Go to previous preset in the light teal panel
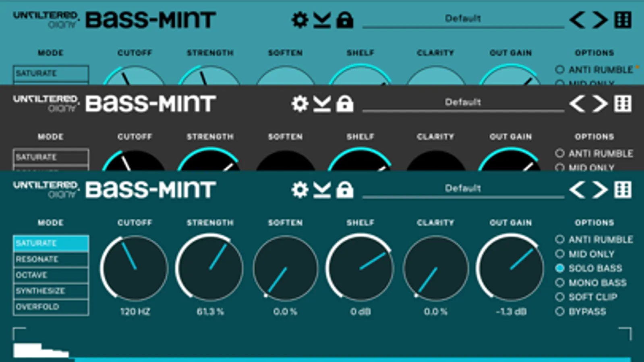The image size is (644, 362). click(x=578, y=19)
